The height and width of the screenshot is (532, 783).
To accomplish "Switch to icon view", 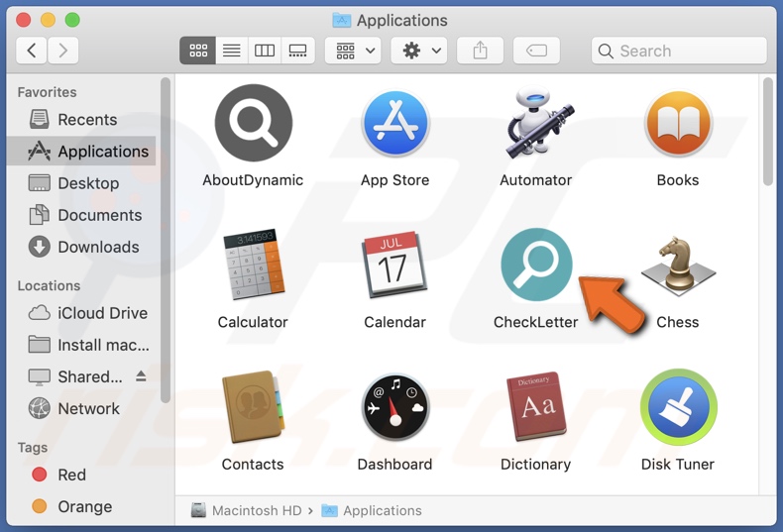I will point(198,51).
